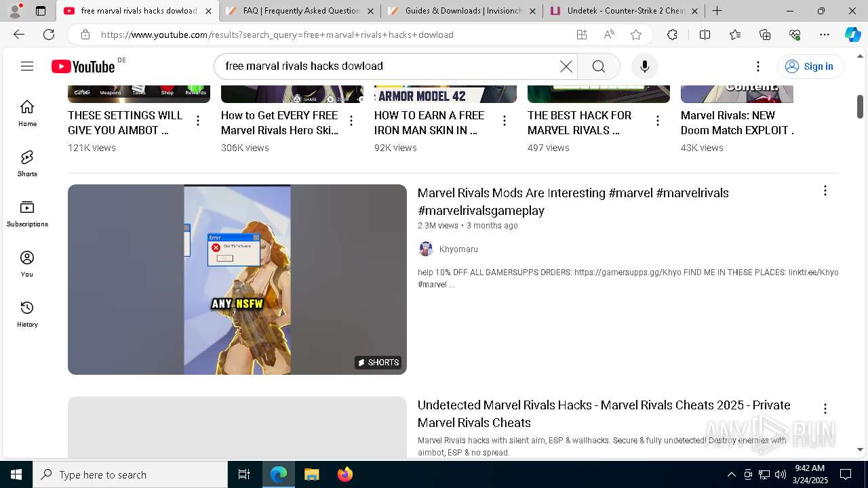
Task: Open the You section in sidebar
Action: click(x=27, y=264)
